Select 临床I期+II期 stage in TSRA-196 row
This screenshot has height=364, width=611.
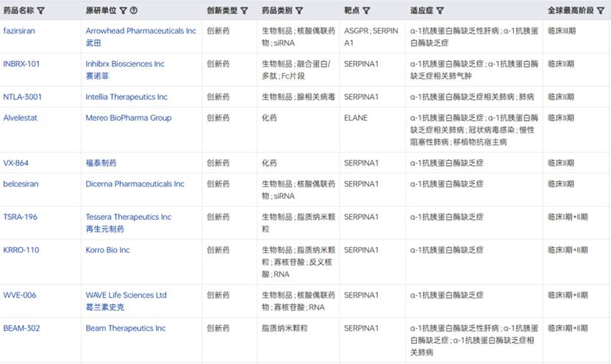pyautogui.click(x=568, y=217)
